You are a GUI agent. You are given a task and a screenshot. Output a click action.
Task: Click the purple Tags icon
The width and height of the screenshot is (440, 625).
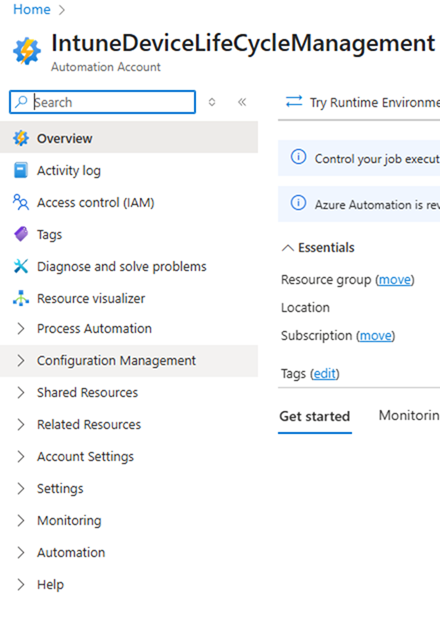pyautogui.click(x=21, y=234)
